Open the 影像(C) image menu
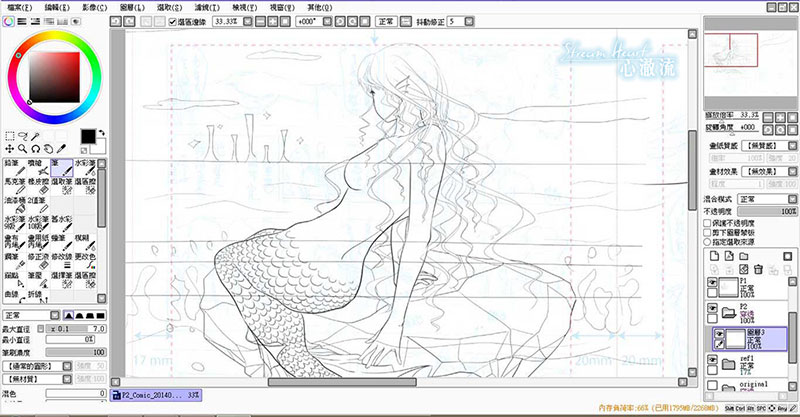Screen dimensions: 800x417 click(94, 7)
